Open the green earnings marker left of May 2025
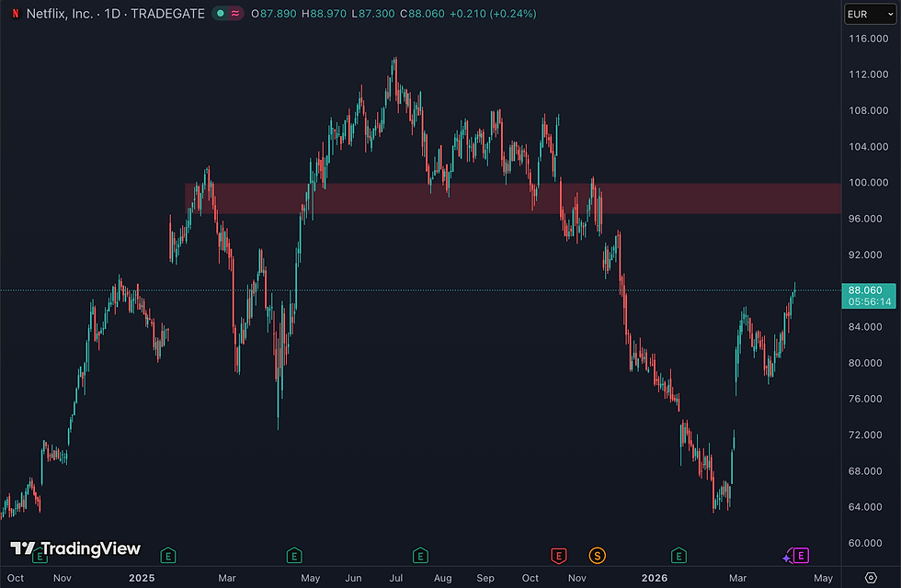The height and width of the screenshot is (588, 901). pyautogui.click(x=294, y=555)
